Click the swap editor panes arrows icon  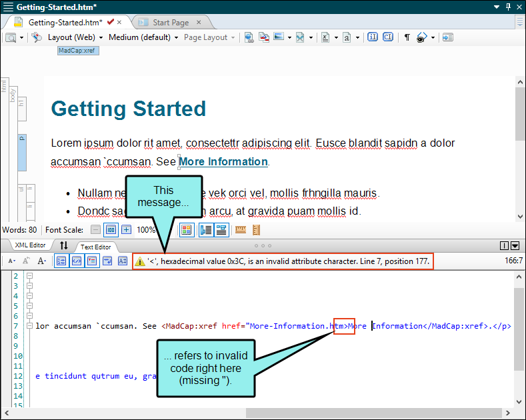click(64, 246)
